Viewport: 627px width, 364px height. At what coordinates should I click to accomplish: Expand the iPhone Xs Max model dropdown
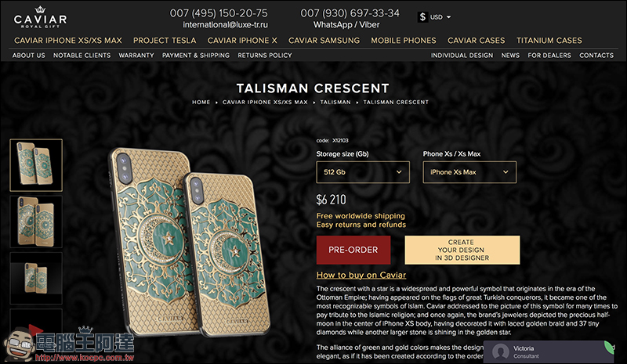tap(469, 172)
